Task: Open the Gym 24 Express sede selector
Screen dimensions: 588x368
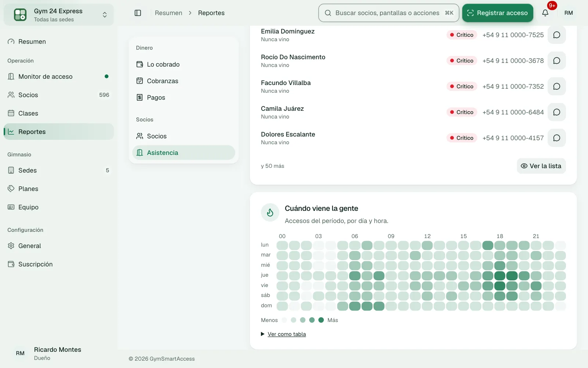Action: (59, 15)
